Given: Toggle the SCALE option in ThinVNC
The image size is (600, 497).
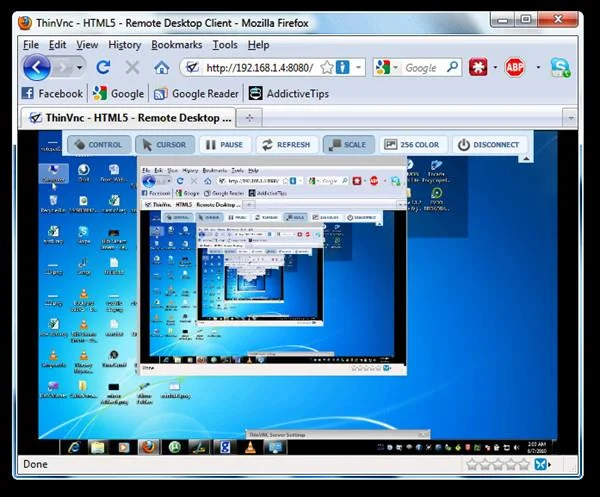Looking at the screenshot, I should tap(349, 145).
